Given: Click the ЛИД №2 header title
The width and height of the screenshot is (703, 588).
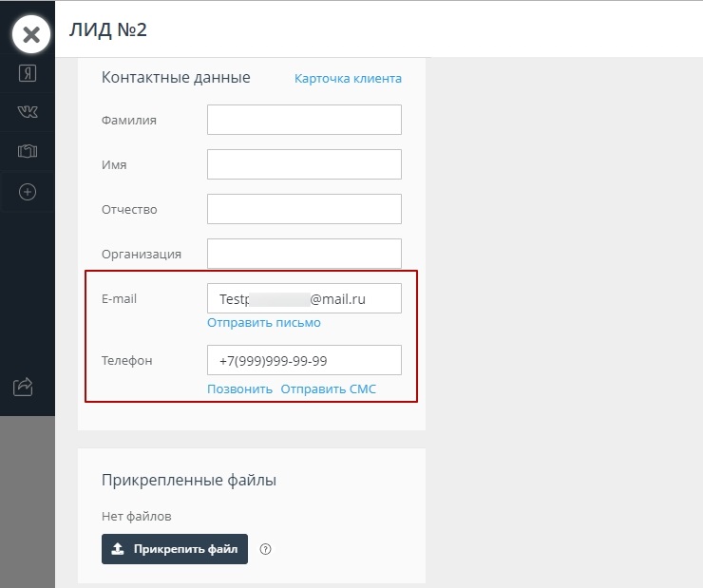Looking at the screenshot, I should (x=107, y=29).
